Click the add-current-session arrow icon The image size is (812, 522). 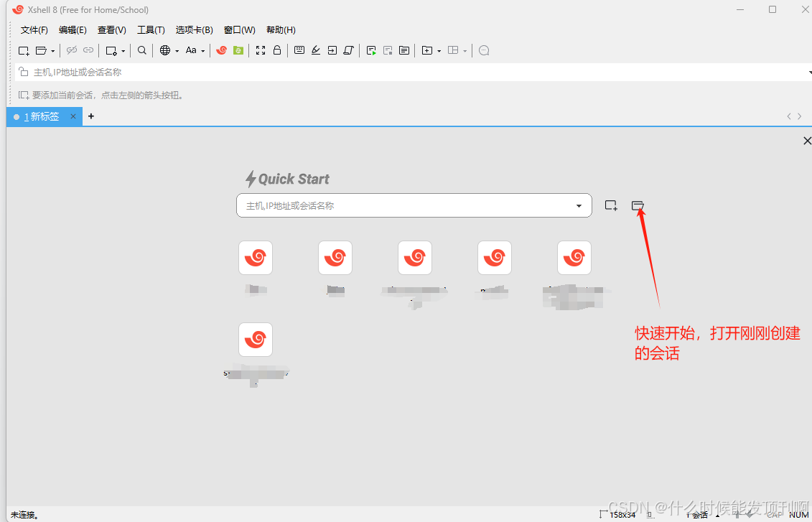point(24,95)
